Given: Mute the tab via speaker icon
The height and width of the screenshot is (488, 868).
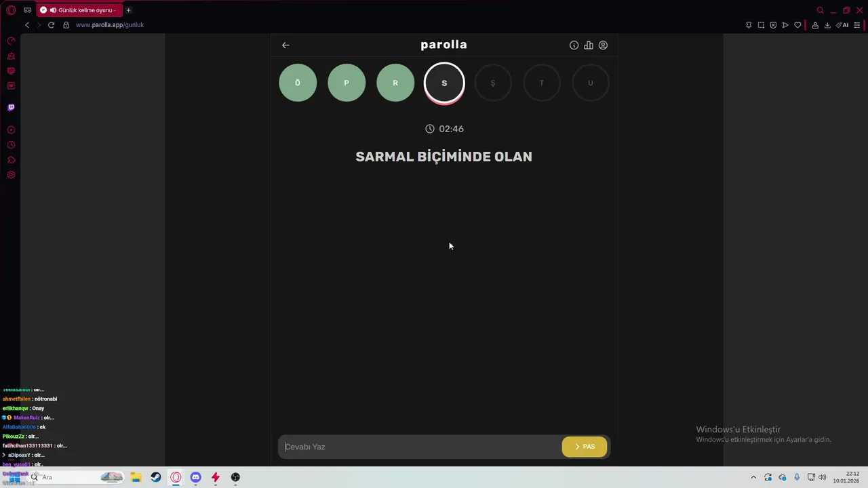Looking at the screenshot, I should coord(53,10).
